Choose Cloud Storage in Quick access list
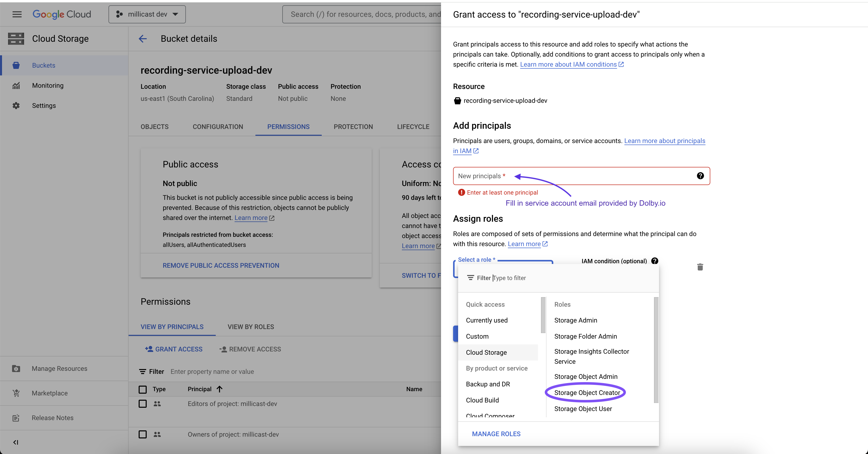Image resolution: width=868 pixels, height=454 pixels. click(486, 352)
